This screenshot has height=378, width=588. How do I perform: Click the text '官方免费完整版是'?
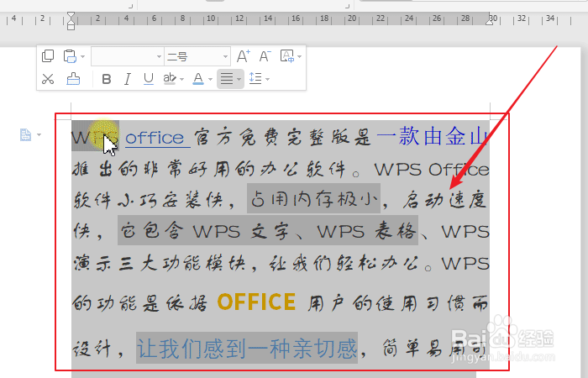283,137
